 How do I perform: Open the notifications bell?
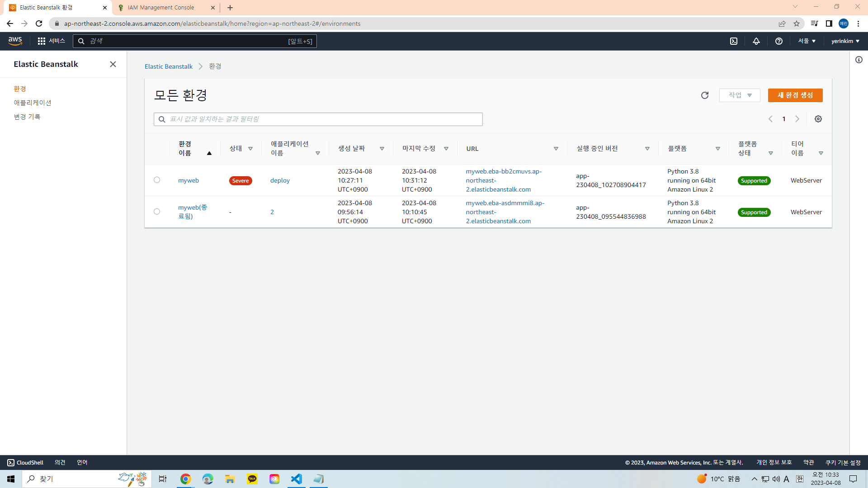click(756, 41)
